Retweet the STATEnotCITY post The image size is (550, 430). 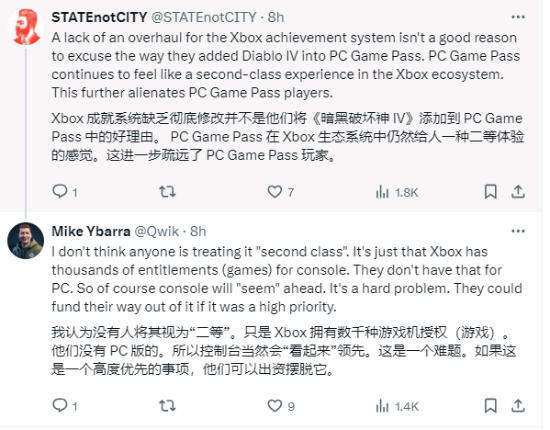point(167,192)
